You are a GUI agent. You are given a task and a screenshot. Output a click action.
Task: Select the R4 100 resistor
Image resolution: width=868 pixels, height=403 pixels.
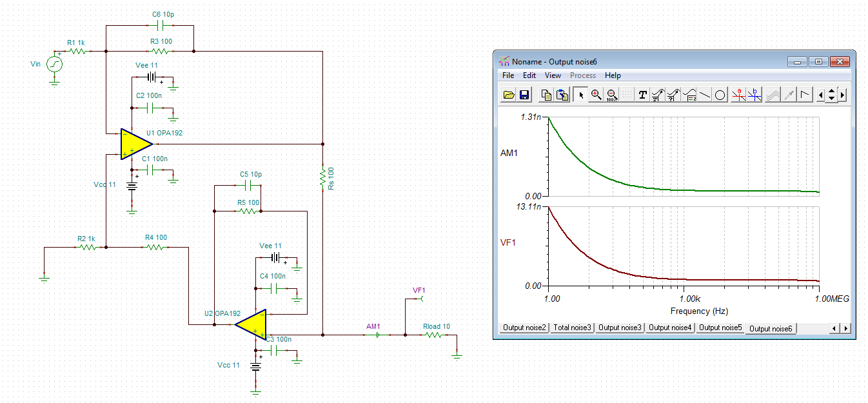pyautogui.click(x=155, y=246)
